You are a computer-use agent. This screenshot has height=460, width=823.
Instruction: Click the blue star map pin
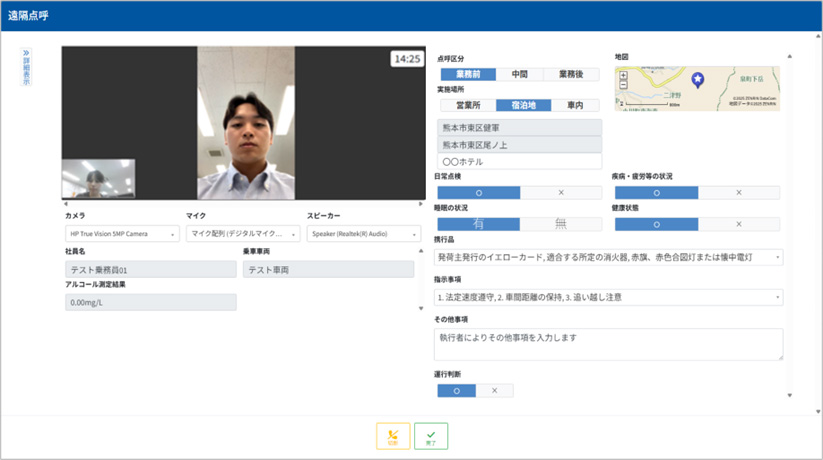tap(698, 80)
